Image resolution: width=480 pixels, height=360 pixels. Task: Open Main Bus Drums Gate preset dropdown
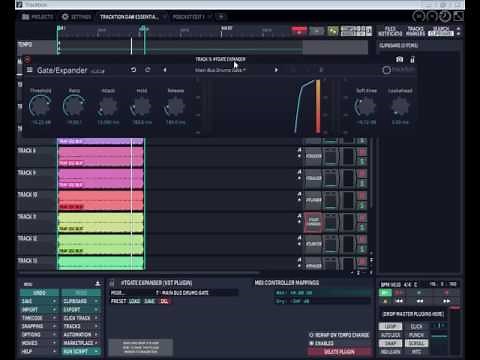tap(220, 70)
